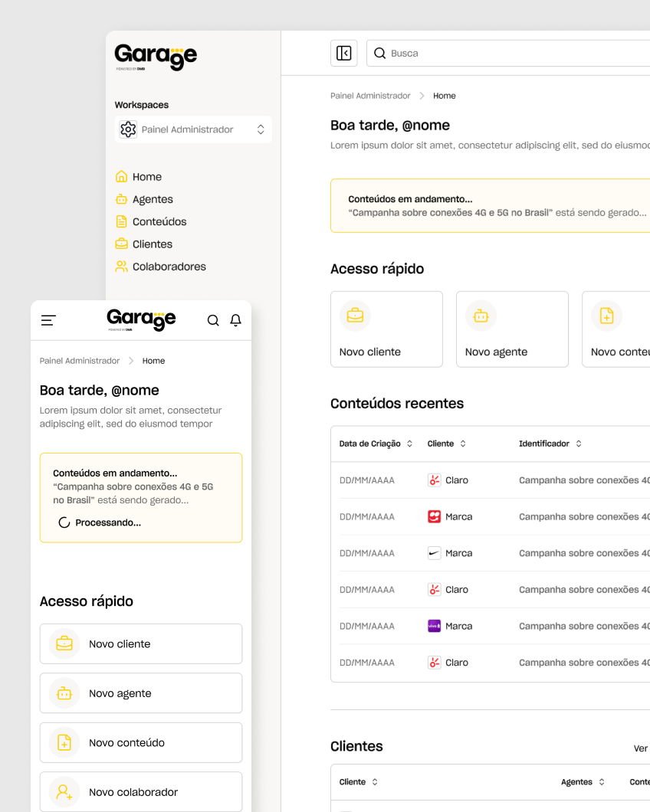This screenshot has width=650, height=812.
Task: Click Home breadcrumb in the mobile view
Action: point(153,361)
